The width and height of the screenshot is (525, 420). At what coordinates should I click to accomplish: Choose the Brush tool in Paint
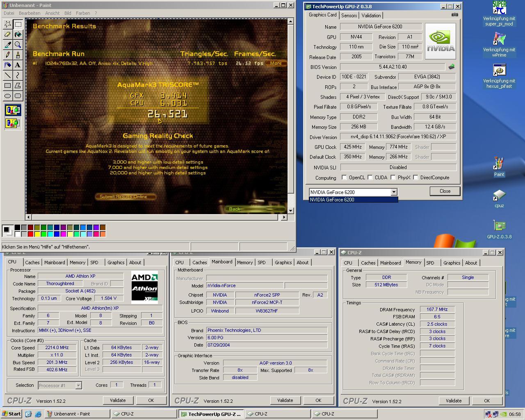[18, 55]
